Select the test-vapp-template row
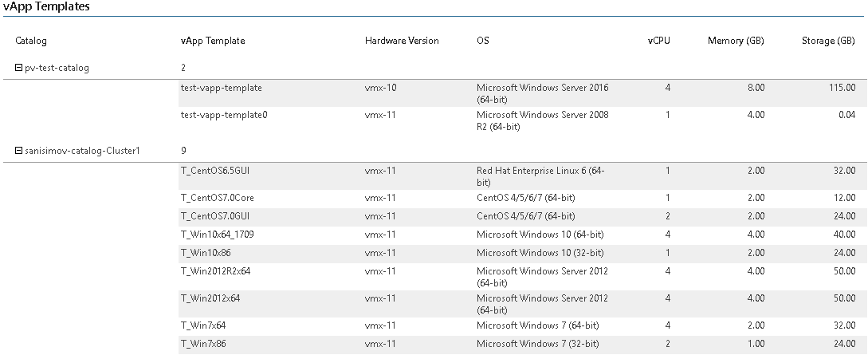The height and width of the screenshot is (355, 868). point(222,88)
